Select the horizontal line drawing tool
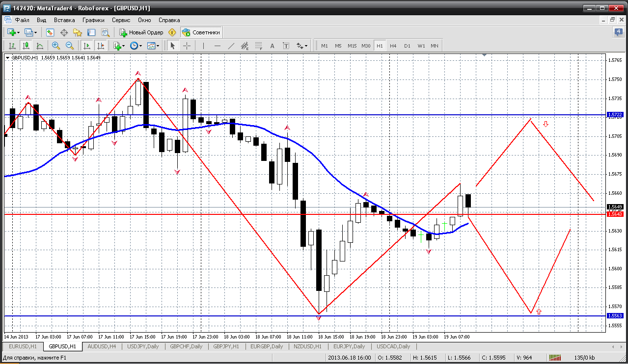 click(218, 46)
